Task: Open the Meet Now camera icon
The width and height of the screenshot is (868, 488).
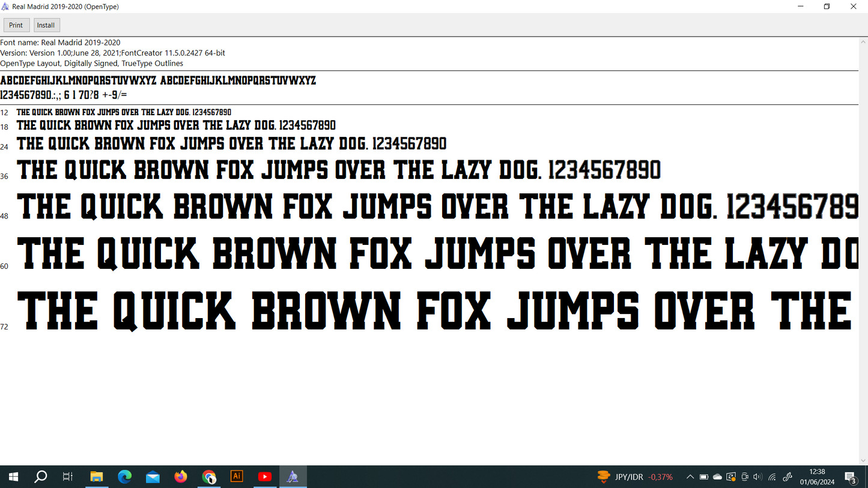Action: (x=745, y=477)
